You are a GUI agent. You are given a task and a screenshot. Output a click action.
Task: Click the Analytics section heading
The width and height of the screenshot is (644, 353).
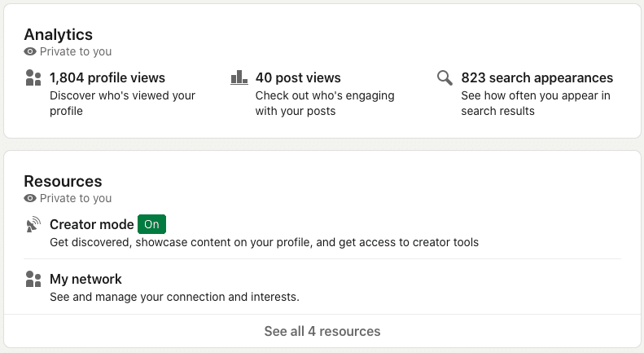[x=59, y=34]
